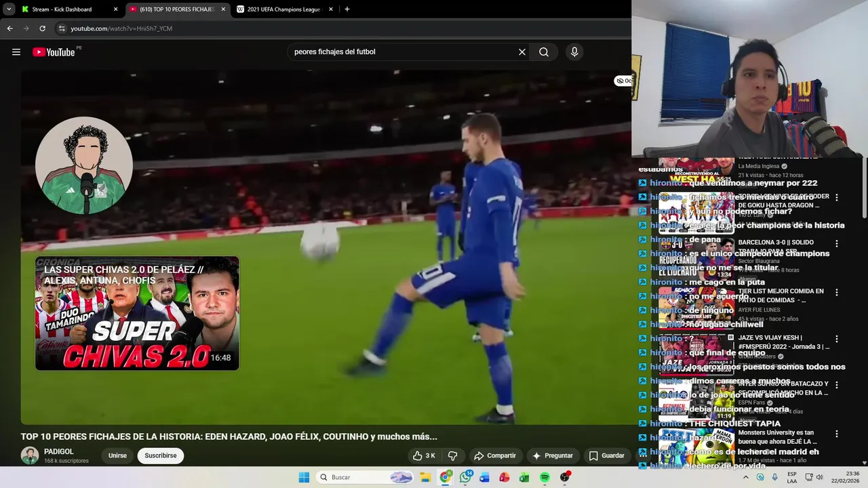Join channel membership with Unirse

pos(117,455)
